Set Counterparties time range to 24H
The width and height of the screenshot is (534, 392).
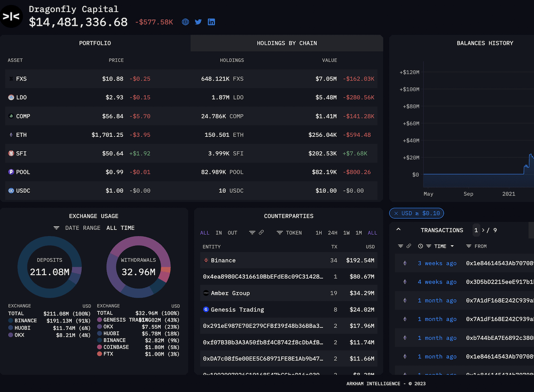tap(332, 233)
